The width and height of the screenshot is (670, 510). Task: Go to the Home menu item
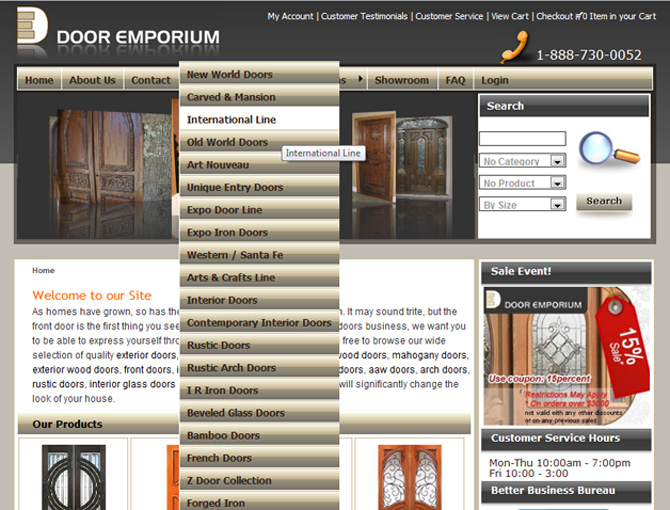39,80
